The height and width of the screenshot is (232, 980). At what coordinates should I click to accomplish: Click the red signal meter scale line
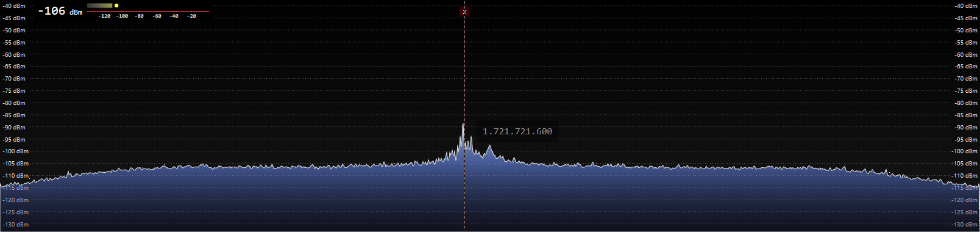148,11
